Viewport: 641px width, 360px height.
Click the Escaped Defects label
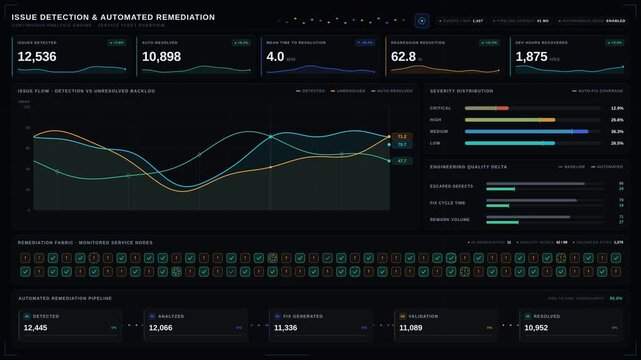[451, 186]
